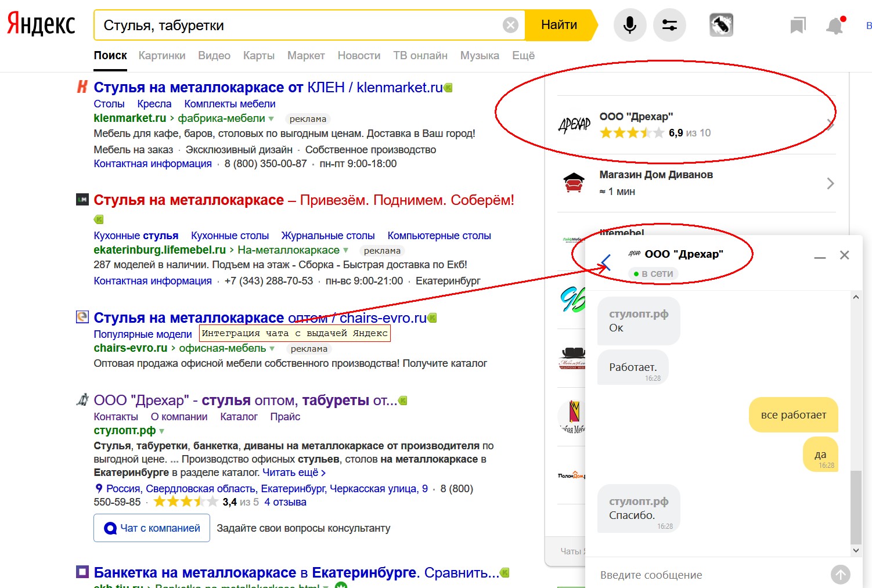
Task: Expand the chairs-evro.ru result dropdown arrow
Action: click(272, 348)
